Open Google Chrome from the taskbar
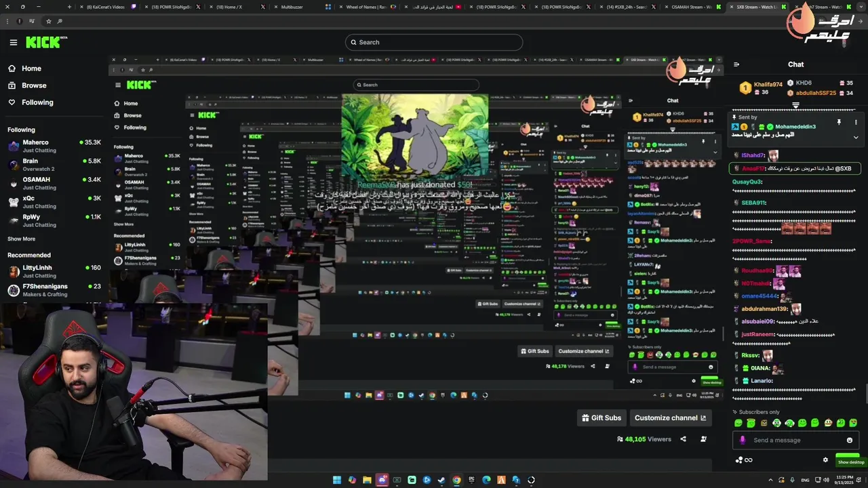Image resolution: width=868 pixels, height=488 pixels. [456, 480]
